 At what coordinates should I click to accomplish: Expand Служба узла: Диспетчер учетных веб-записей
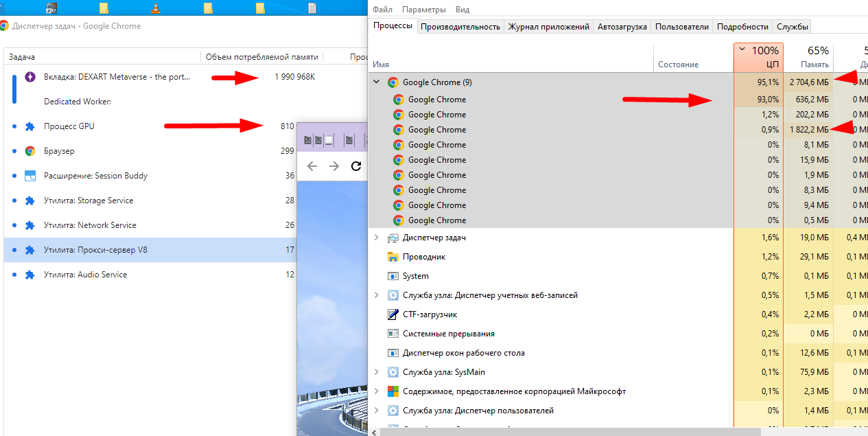point(376,295)
